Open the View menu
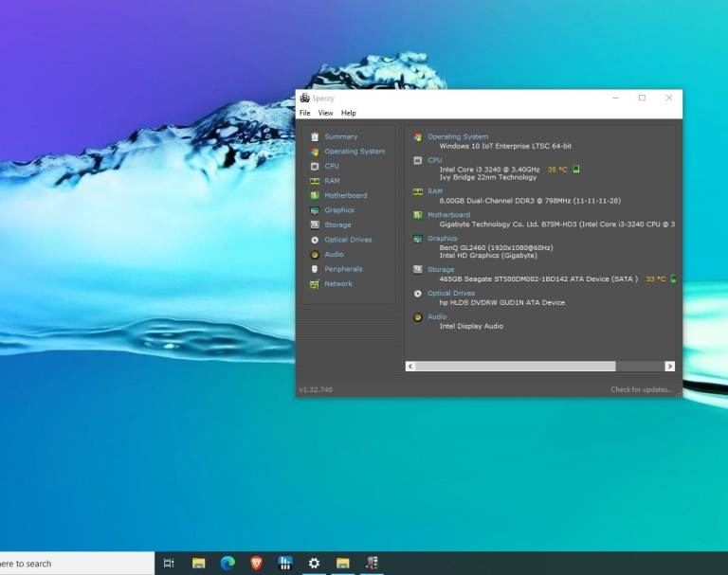 325,113
